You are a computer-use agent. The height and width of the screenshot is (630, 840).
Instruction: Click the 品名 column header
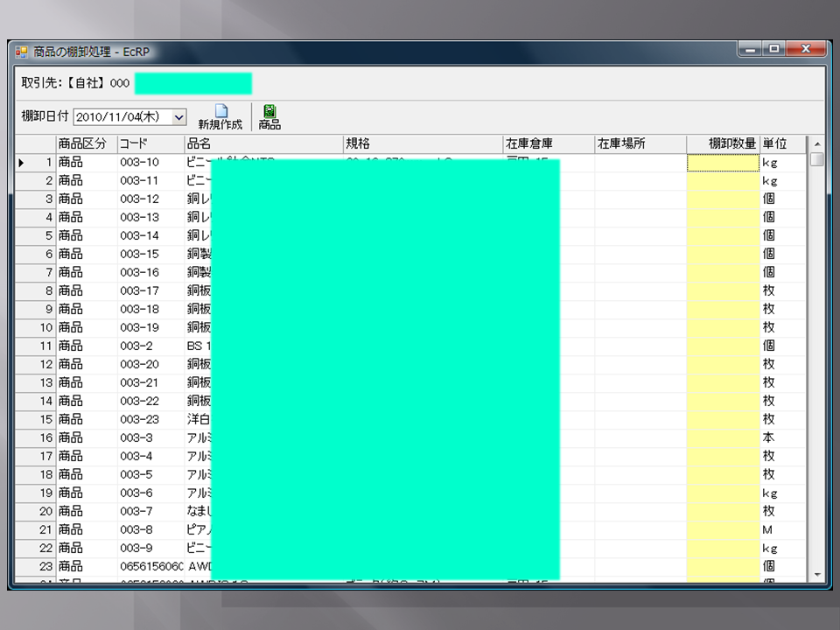coord(262,143)
